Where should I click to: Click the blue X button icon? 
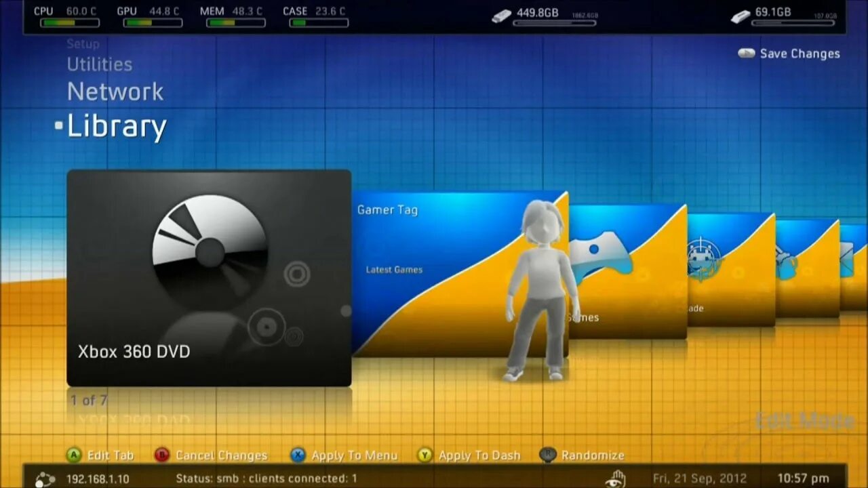click(298, 455)
